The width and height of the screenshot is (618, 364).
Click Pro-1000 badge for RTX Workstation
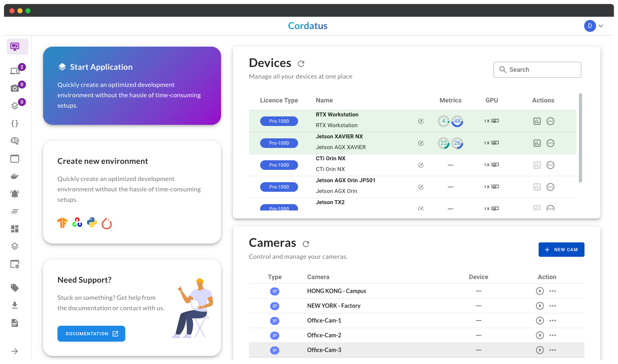coord(279,121)
